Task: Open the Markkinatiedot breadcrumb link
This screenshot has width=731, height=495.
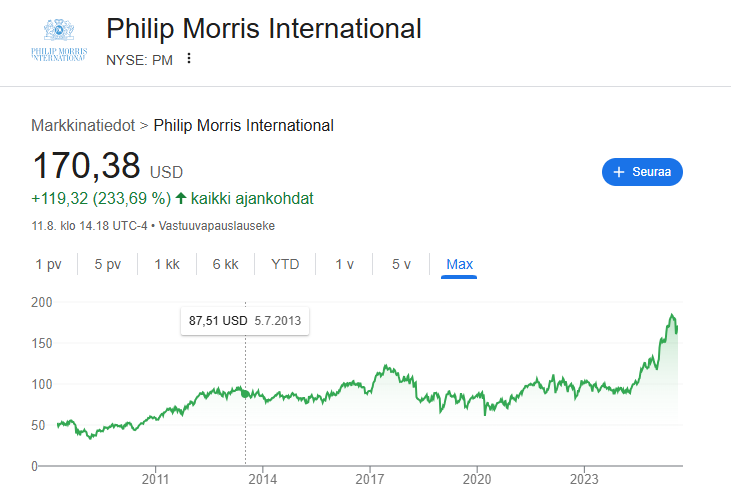Action: 83,125
